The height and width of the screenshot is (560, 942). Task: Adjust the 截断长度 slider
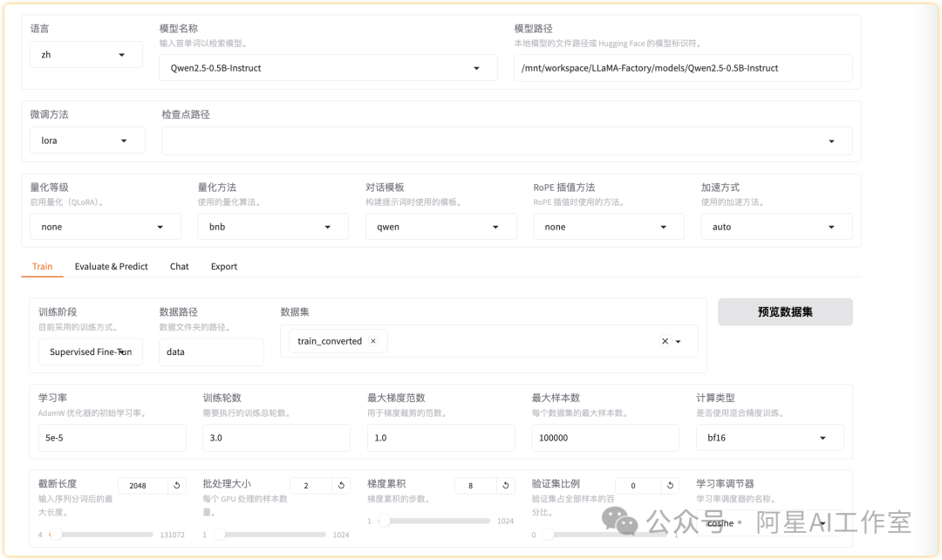tap(101, 534)
